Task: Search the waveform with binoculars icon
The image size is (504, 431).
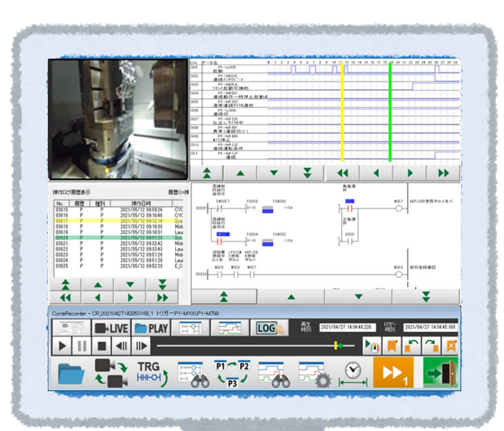Action: click(274, 374)
